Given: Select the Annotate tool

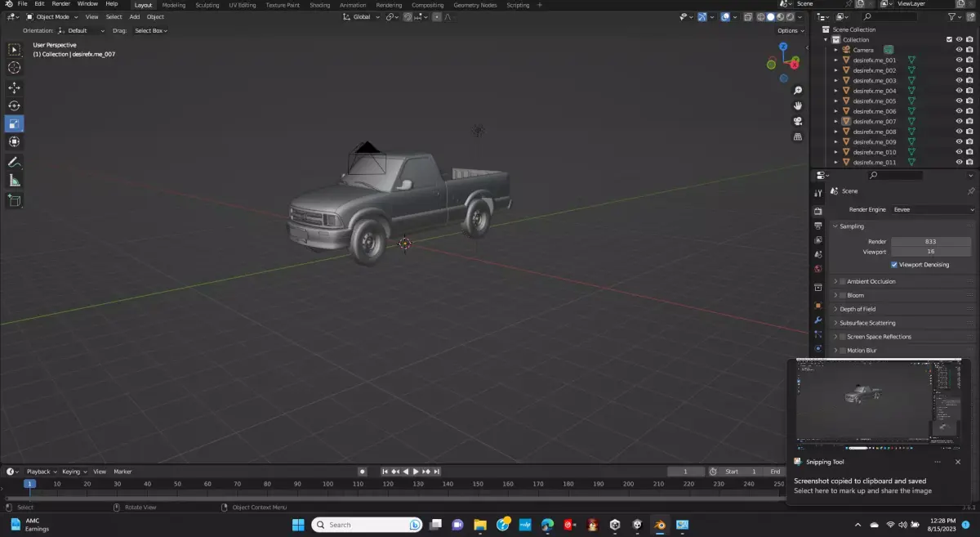Looking at the screenshot, I should coord(14,162).
